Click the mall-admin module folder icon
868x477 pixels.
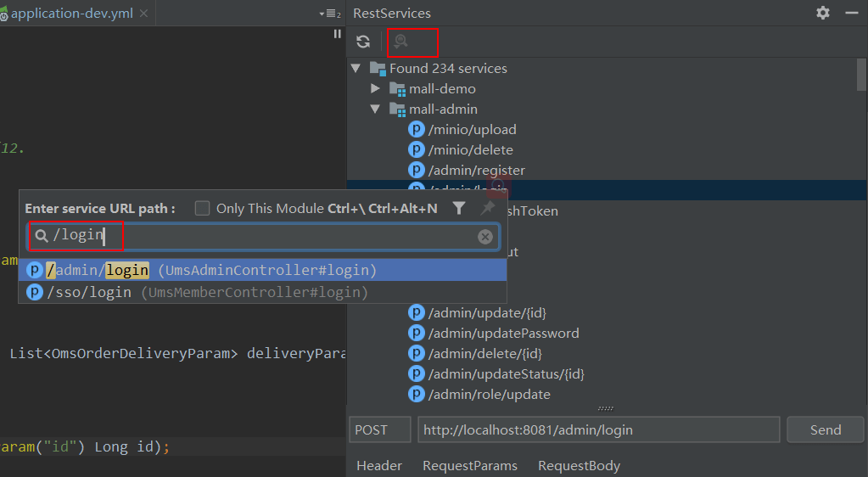coord(397,109)
